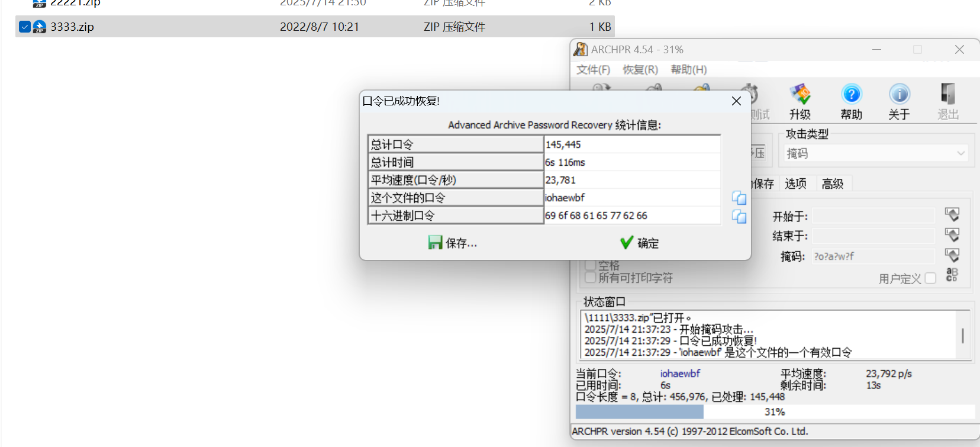Enable the 用户定义 (user-defined) checkbox
Viewport: 980px width, 447px height.
930,278
